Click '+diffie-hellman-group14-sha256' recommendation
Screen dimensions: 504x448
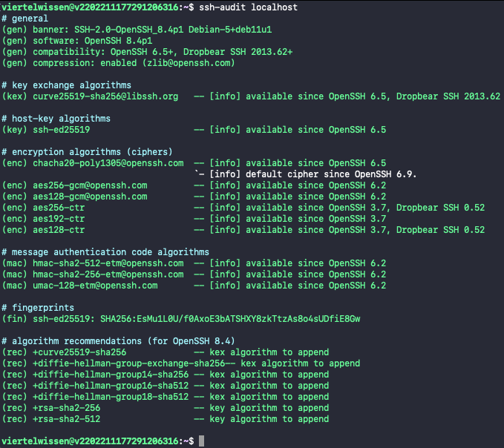click(111, 375)
